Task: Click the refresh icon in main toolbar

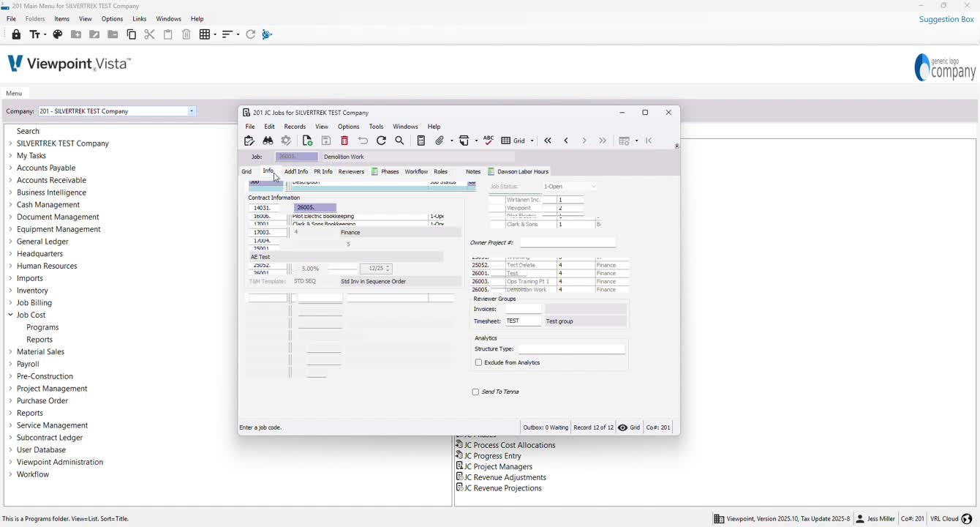Action: click(x=251, y=34)
